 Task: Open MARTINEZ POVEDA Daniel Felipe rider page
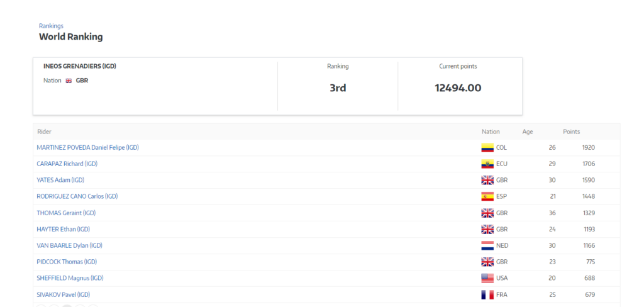click(87, 148)
